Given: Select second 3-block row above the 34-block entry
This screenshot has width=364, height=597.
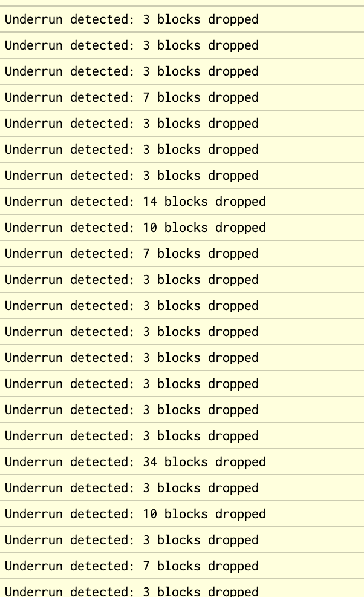Looking at the screenshot, I should (x=132, y=410).
